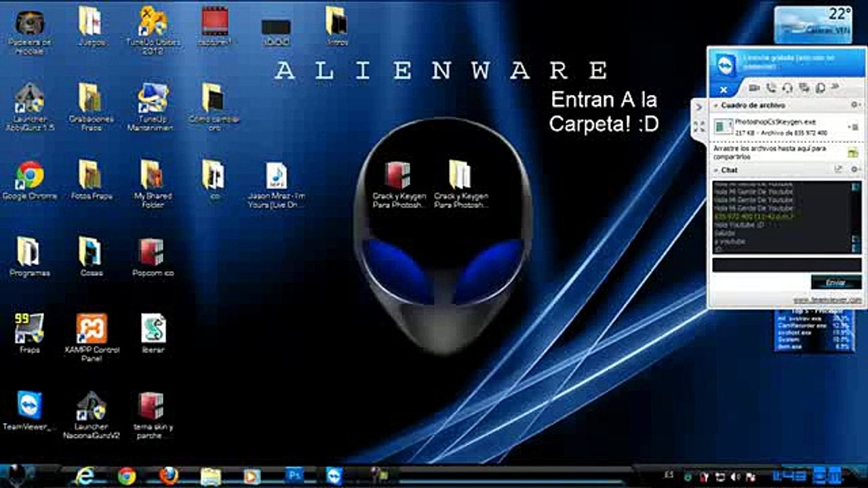Open Launcher AbbyGunz 1.5 shortcut
Image resolution: width=868 pixels, height=488 pixels.
pyautogui.click(x=29, y=107)
